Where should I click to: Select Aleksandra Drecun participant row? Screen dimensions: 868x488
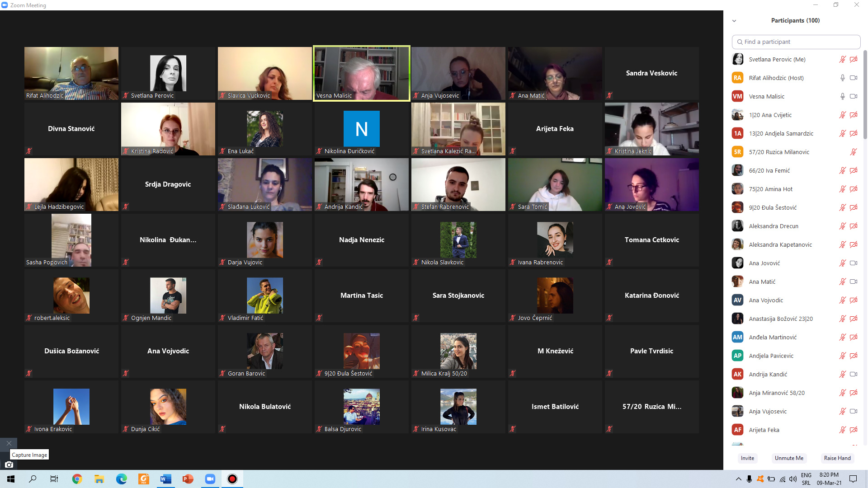click(x=796, y=226)
